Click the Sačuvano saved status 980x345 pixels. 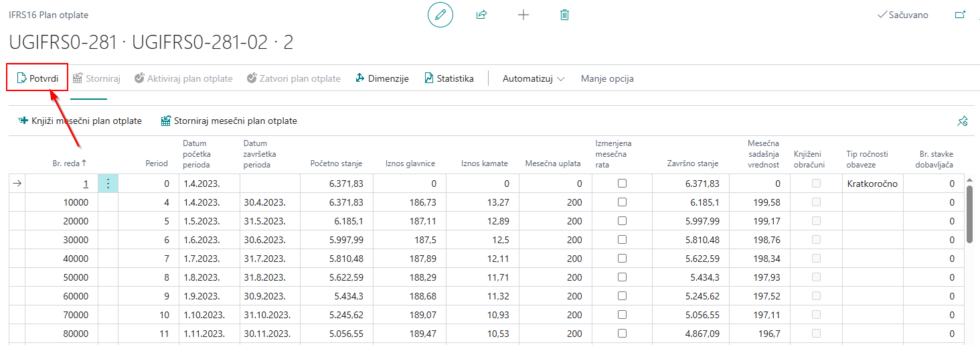[x=903, y=15]
